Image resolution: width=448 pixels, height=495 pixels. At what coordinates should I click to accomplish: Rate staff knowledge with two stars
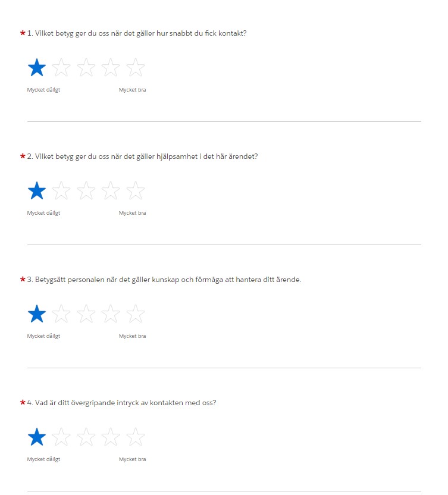click(61, 314)
